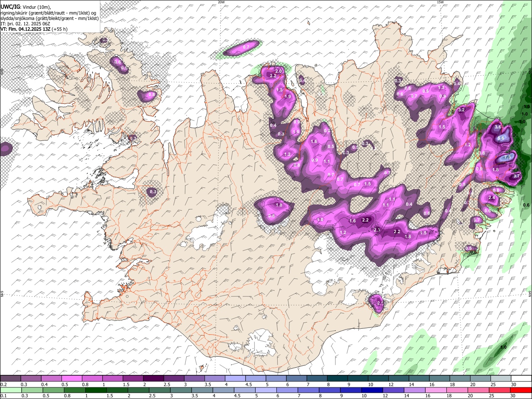This screenshot has height=399, width=532.
Task: Select the white snow swatch labeled 30
Action: 521,378
